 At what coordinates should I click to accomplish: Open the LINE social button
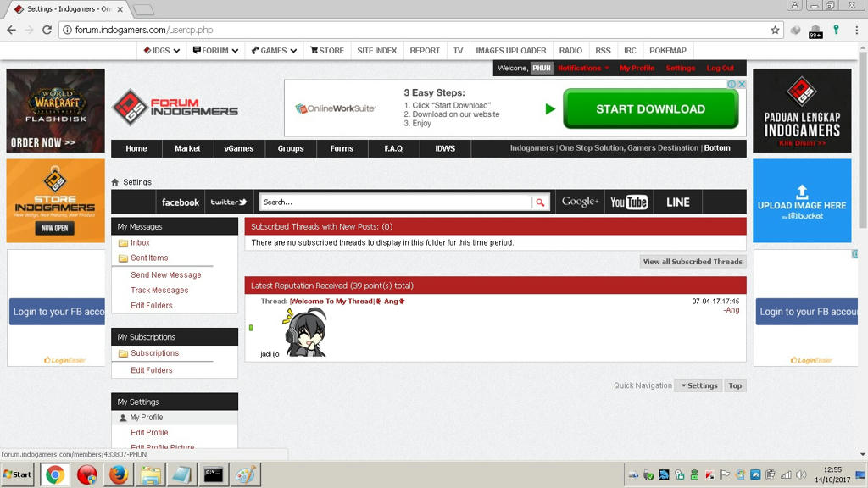[678, 202]
